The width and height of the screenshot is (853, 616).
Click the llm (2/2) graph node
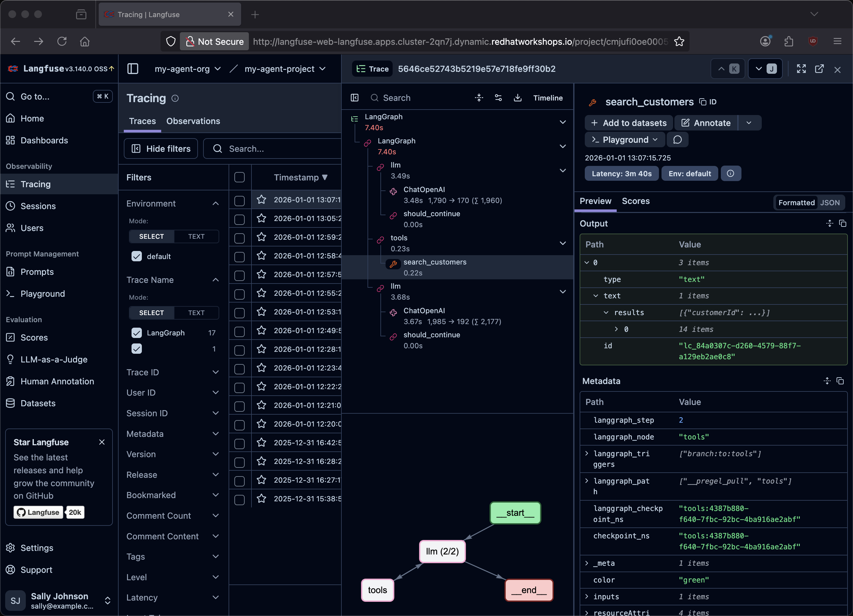[x=442, y=551]
